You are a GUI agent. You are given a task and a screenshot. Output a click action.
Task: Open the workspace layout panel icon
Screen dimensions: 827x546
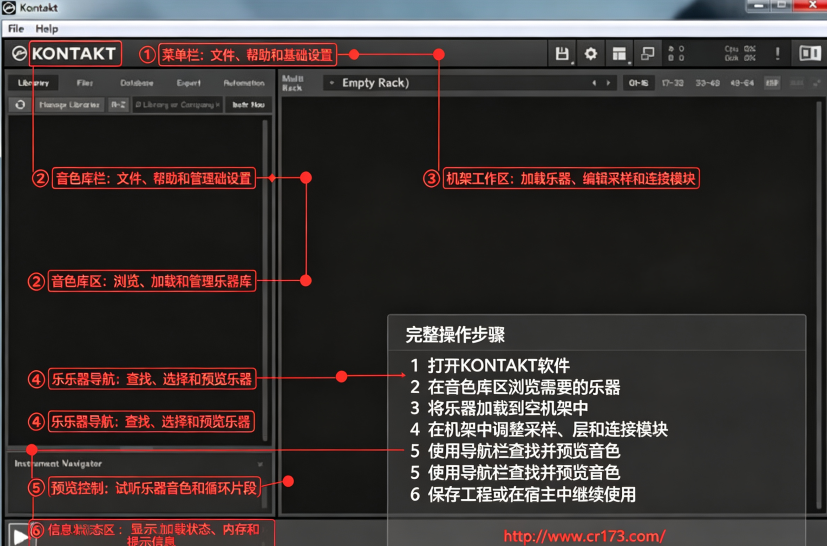point(619,54)
